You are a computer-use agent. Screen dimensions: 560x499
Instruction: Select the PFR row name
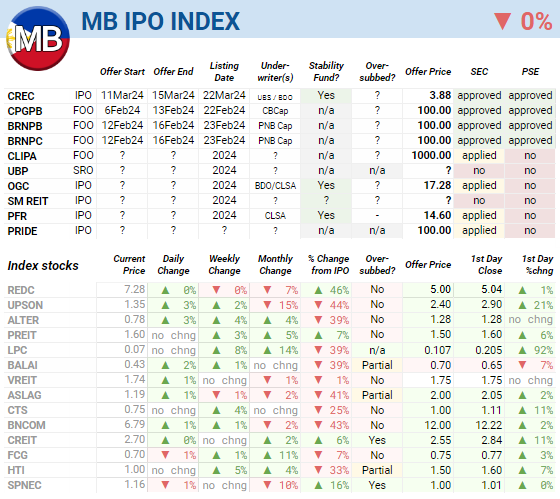pos(17,216)
